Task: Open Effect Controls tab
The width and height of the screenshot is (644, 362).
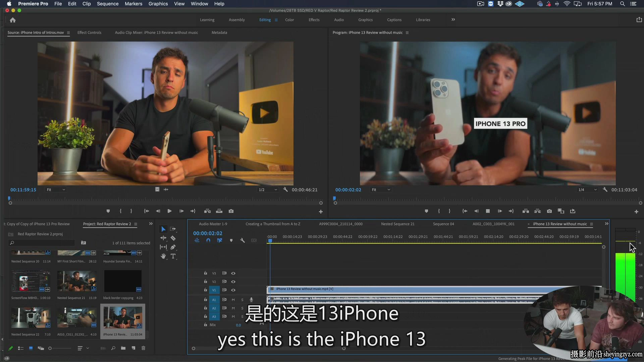Action: click(89, 33)
